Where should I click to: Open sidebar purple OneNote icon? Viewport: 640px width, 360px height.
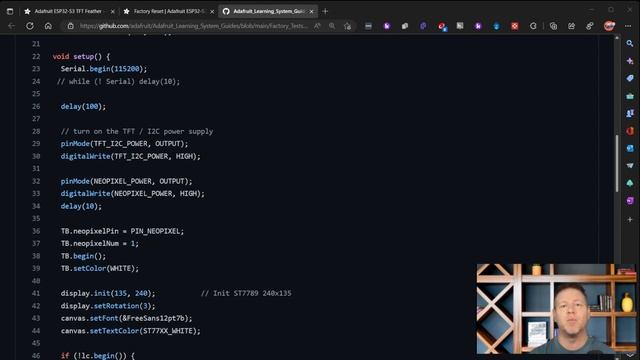(630, 200)
